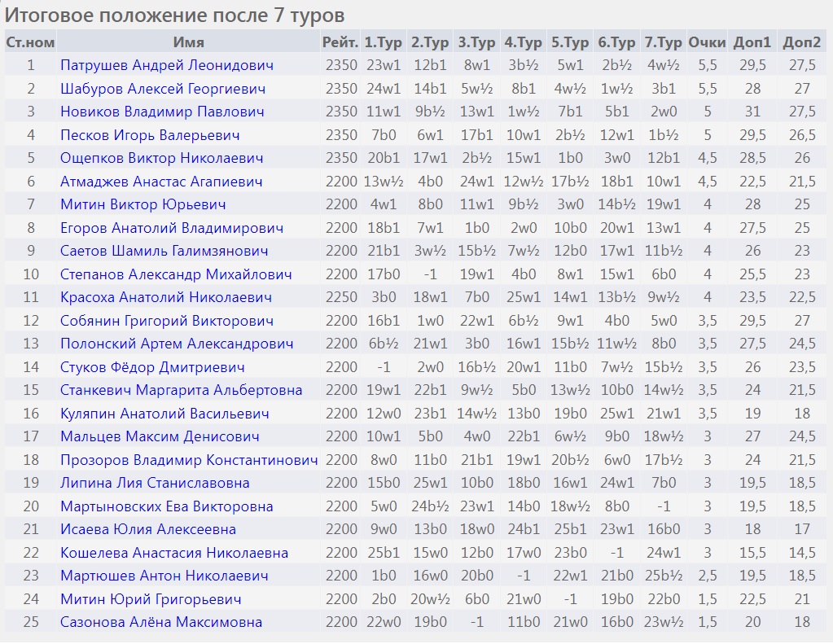This screenshot has height=644, width=833.
Task: Open the Митин Юрий Григорьевич link
Action: pyautogui.click(x=151, y=599)
